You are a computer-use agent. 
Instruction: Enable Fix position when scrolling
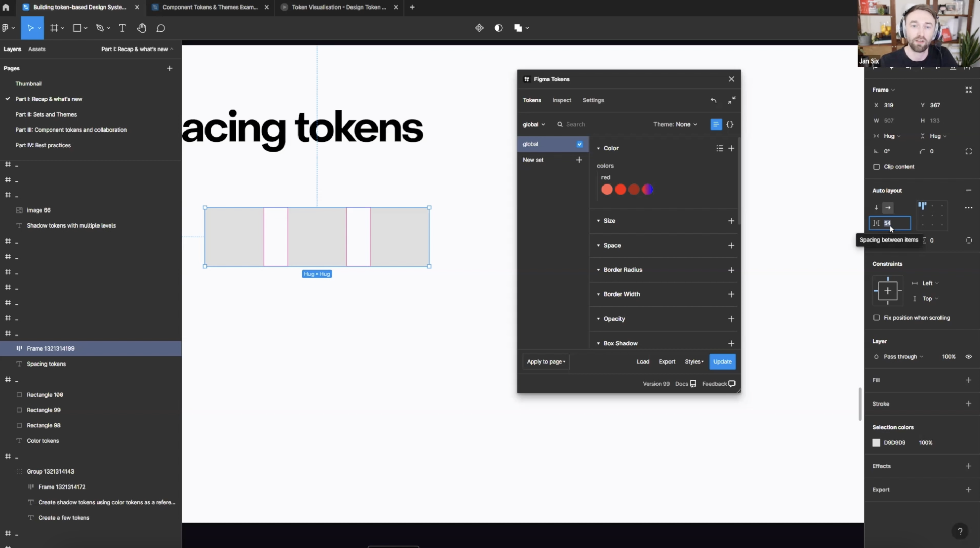(x=876, y=318)
